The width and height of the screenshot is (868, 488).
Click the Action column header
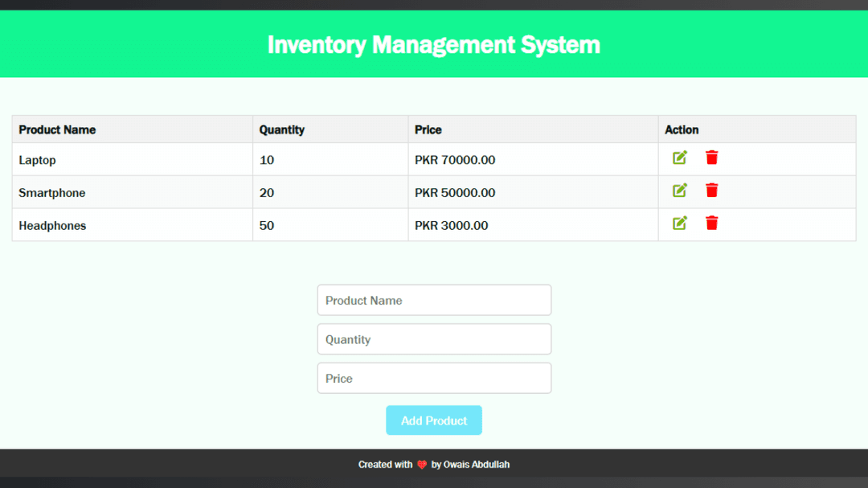point(682,129)
